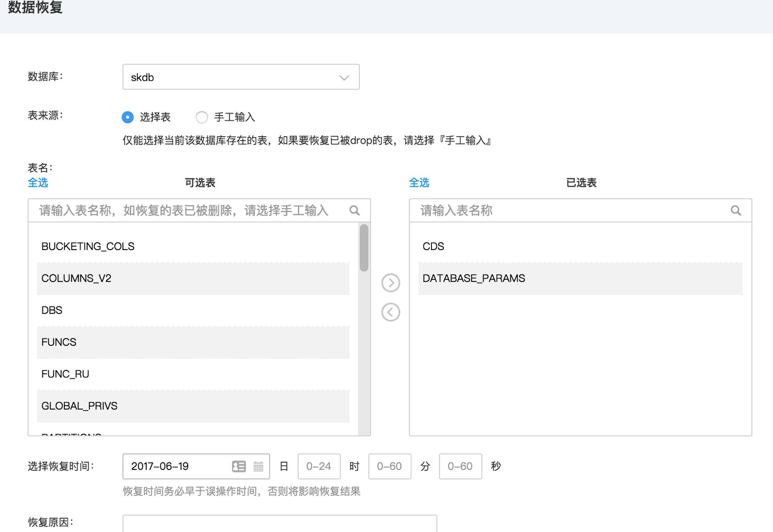Viewport: 773px width, 532px height.
Task: Select the 手工输入 radio option
Action: coord(202,117)
